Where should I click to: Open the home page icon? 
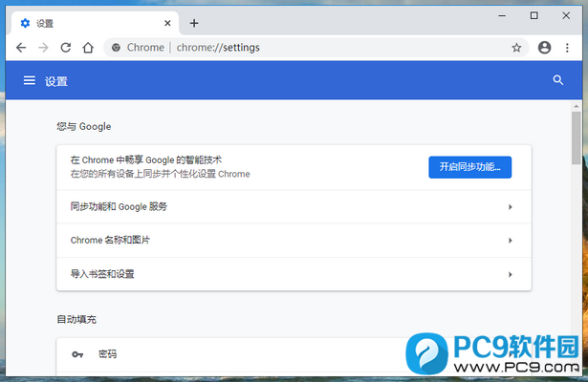pos(88,48)
